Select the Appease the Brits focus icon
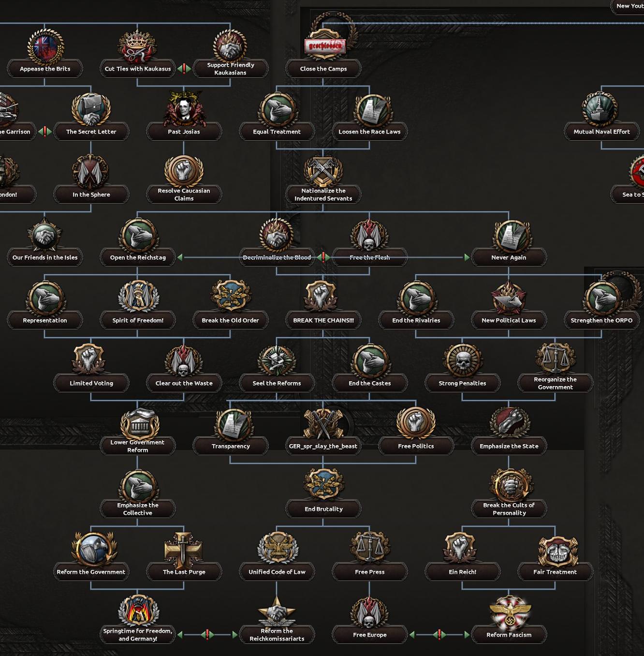Viewport: 644px width, 656px height. 45,46
